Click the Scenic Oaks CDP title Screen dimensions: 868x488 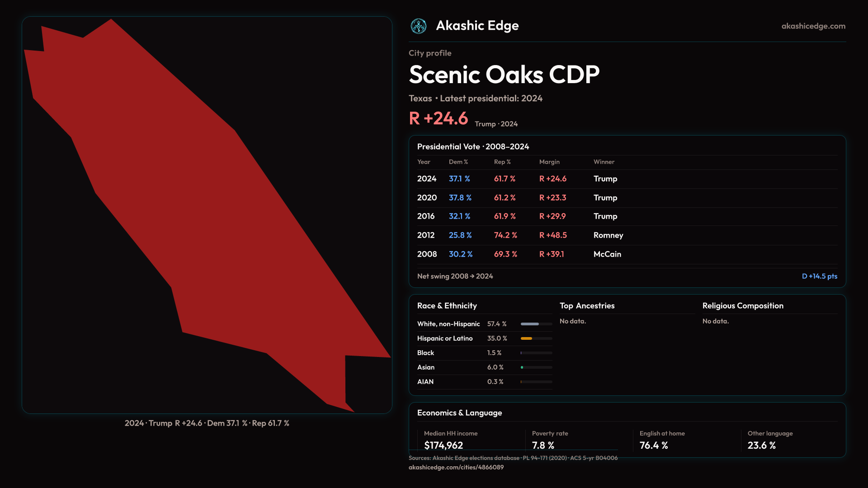pos(504,75)
